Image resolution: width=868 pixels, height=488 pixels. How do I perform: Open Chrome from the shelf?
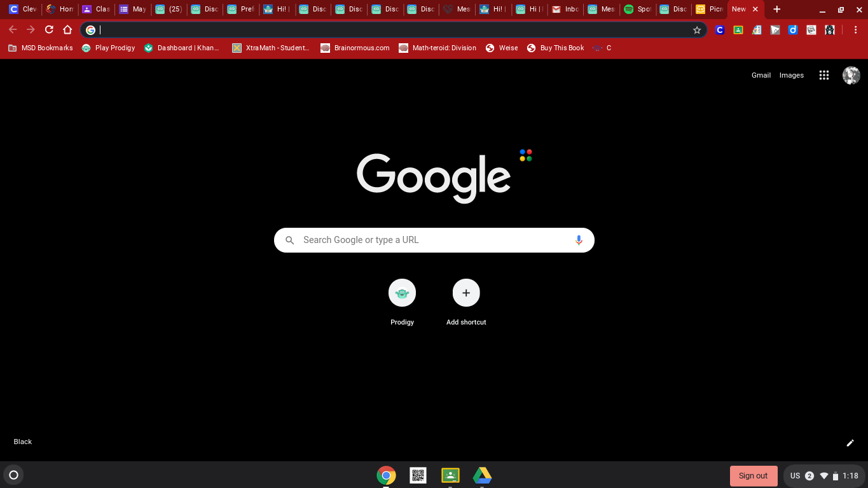click(x=386, y=475)
